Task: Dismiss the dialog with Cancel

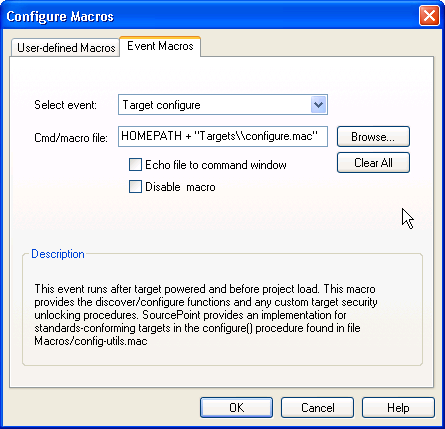Action: [317, 407]
